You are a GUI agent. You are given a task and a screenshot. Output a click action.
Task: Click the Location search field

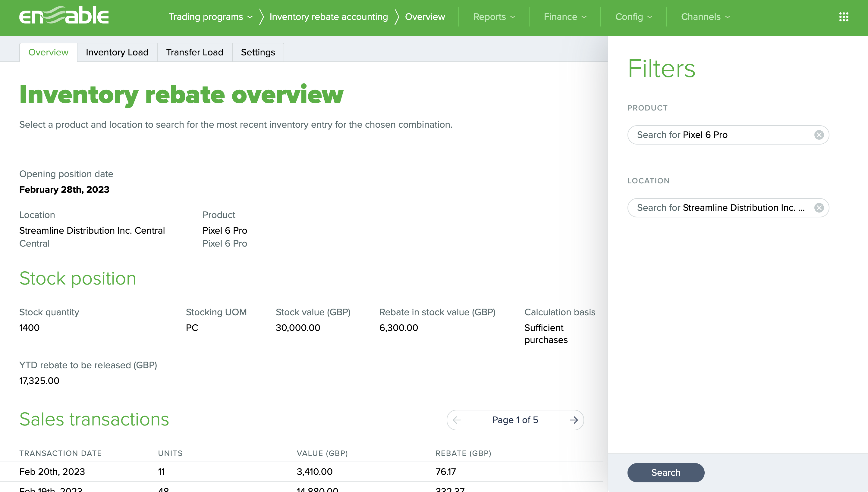coord(720,207)
